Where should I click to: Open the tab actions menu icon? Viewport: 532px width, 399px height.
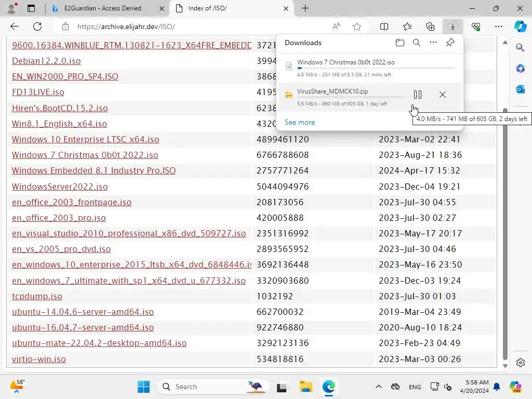tap(31, 8)
